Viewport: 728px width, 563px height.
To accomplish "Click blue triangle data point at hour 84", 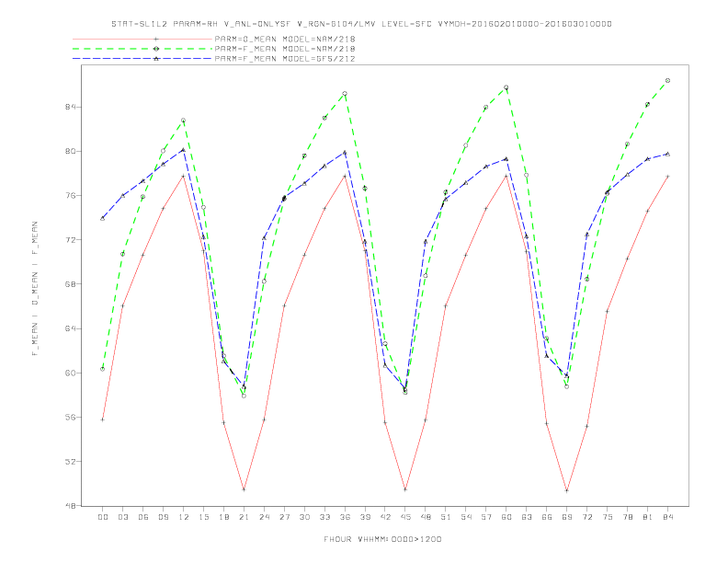I will tap(667, 154).
